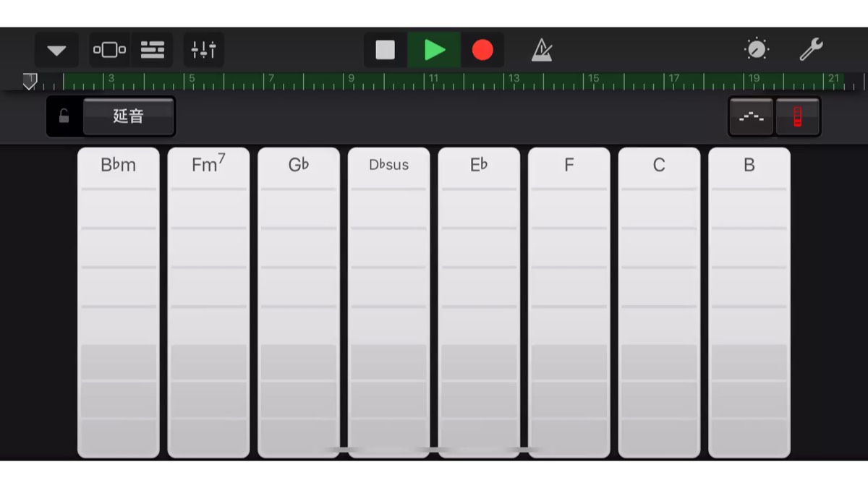Start playback with the green play button
This screenshot has height=488, width=868.
point(434,50)
